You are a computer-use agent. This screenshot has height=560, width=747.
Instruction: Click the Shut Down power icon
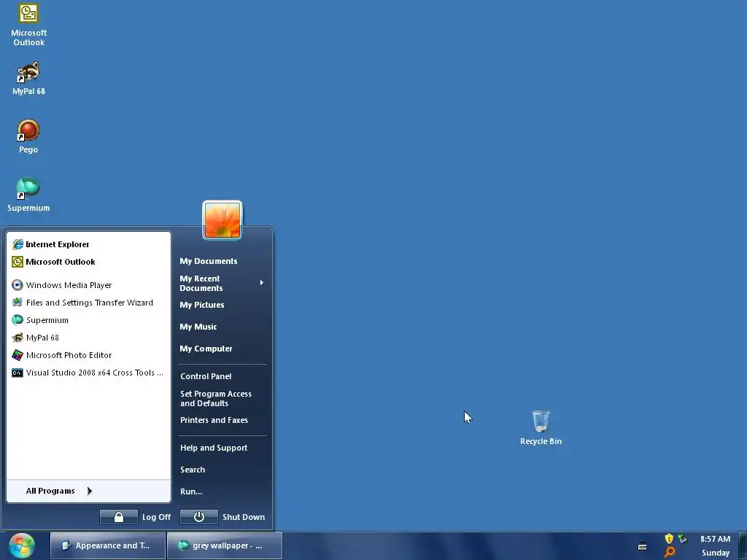click(x=199, y=517)
